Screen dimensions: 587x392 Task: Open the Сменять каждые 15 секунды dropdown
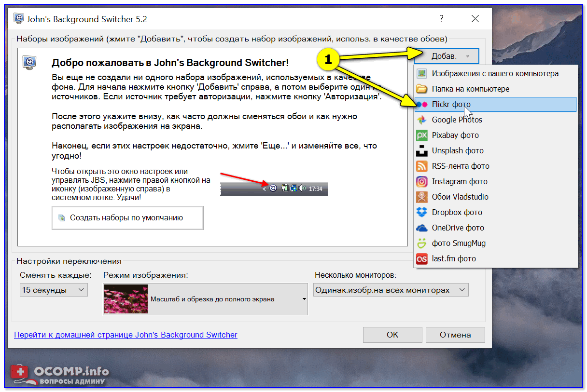[x=54, y=290]
